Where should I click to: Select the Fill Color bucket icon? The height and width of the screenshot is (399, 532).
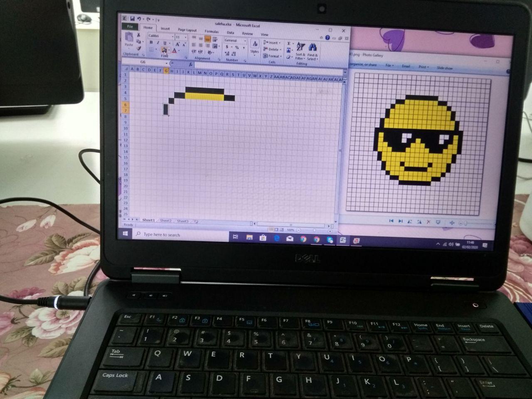click(x=164, y=50)
